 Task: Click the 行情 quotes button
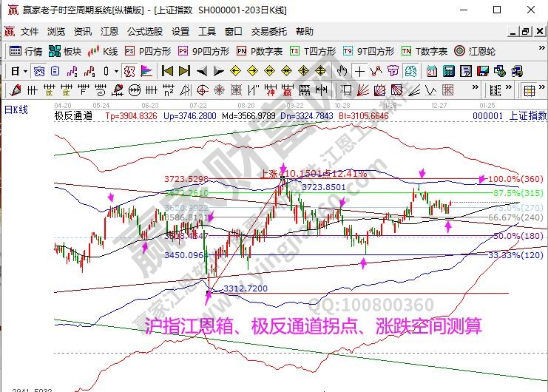click(x=25, y=51)
